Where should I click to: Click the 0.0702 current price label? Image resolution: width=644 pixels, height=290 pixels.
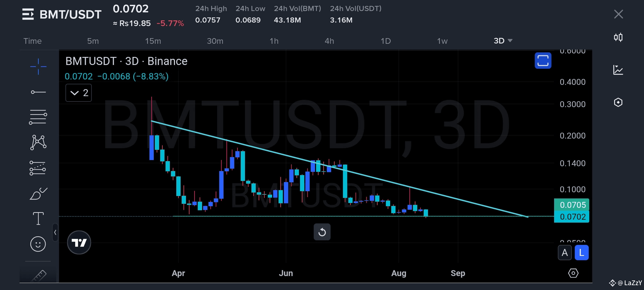pyautogui.click(x=572, y=217)
